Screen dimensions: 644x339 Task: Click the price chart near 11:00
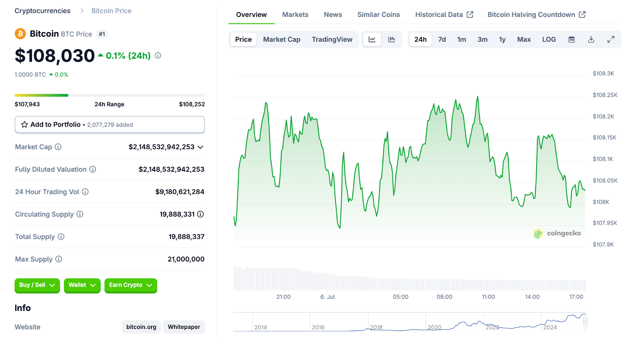[488, 161]
